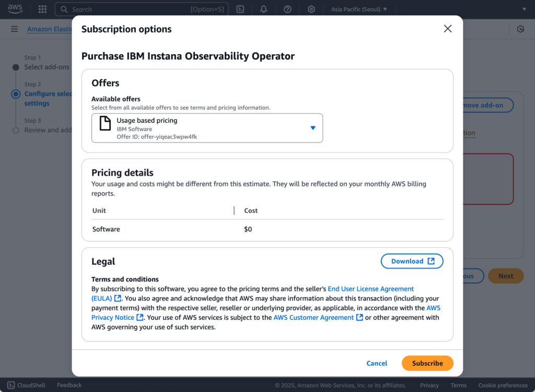Click the AWS logo in the top bar
The height and width of the screenshot is (392, 535).
coord(14,8)
